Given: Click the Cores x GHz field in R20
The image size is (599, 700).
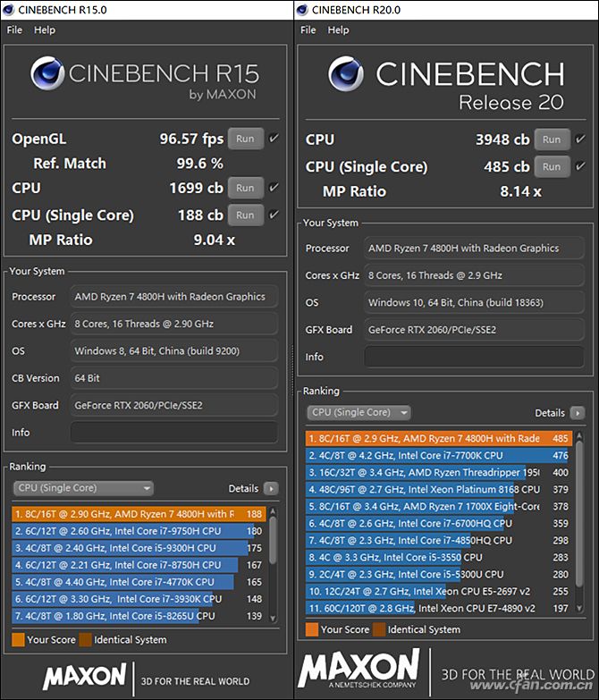Looking at the screenshot, I should pos(475,275).
